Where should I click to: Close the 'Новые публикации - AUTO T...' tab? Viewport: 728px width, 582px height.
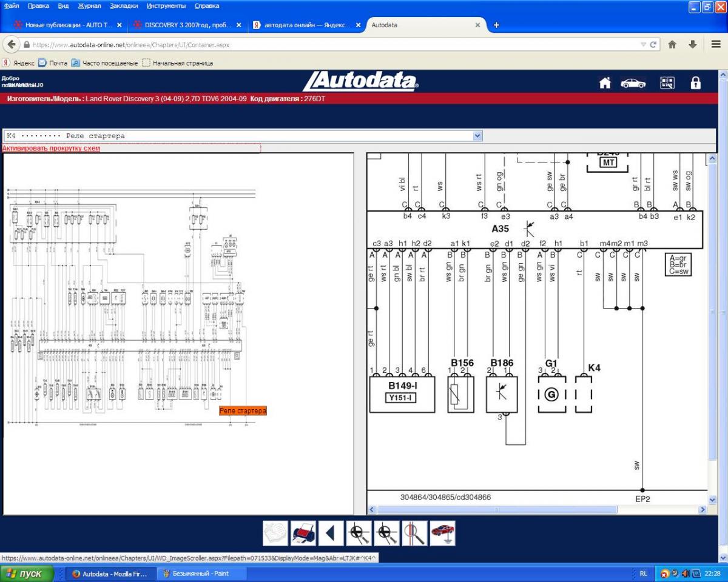pyautogui.click(x=119, y=25)
